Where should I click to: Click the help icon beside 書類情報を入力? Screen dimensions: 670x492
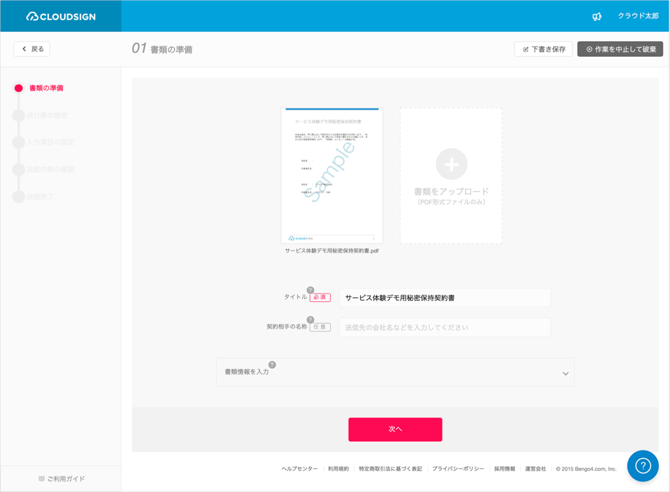pos(272,365)
